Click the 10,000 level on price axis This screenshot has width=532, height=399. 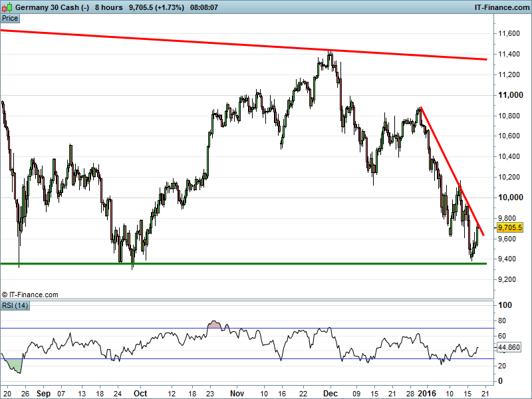point(509,198)
